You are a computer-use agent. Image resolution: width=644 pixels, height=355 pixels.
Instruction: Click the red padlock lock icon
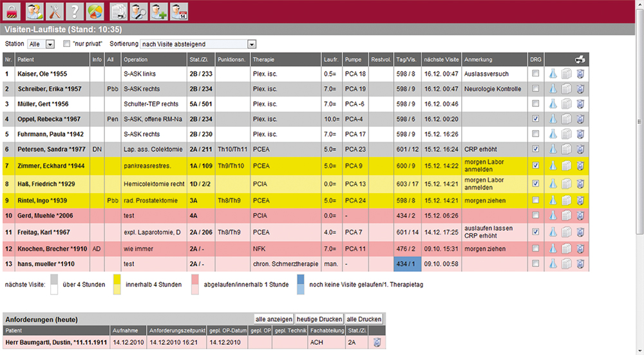(x=13, y=12)
